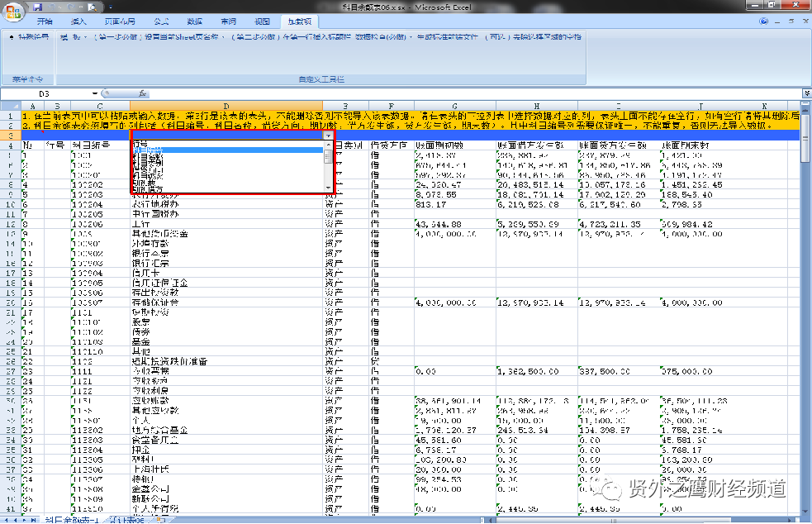Screen dimensions: 812x524
Task: Click dropdown list scroll-down arrow
Action: pos(328,188)
